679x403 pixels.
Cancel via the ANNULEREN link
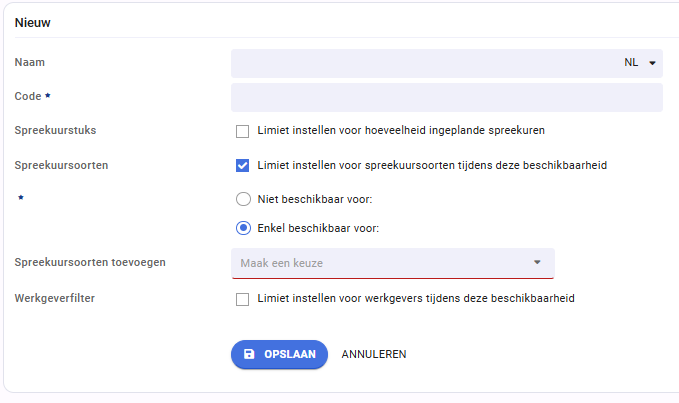(x=374, y=354)
